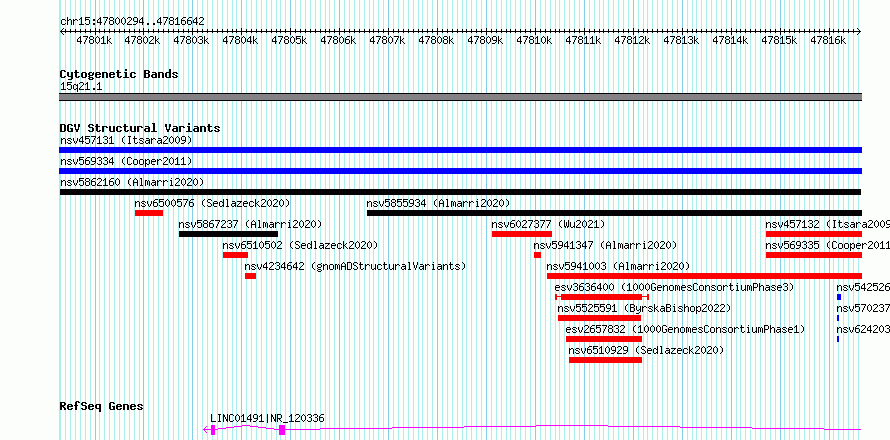
Task: Click the DGV Structural Variants track title
Action: [x=140, y=128]
